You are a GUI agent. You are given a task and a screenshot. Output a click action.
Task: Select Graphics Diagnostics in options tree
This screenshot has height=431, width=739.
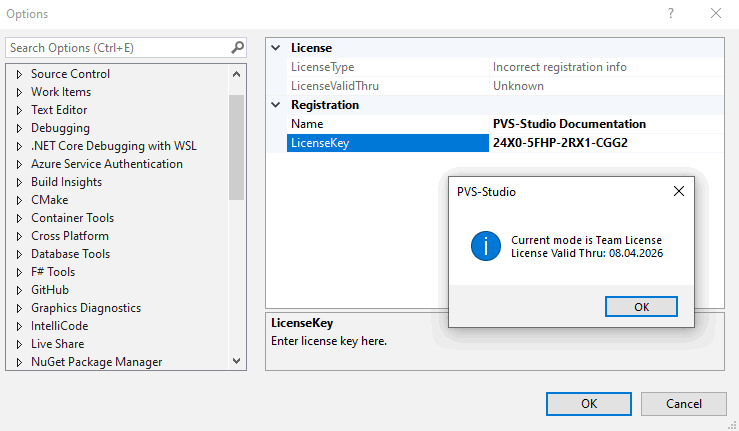(x=86, y=308)
